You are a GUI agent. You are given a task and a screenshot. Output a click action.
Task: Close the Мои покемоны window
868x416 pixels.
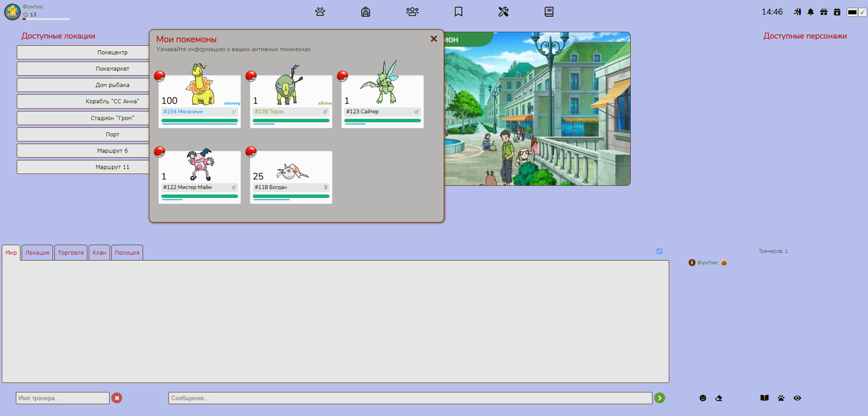[x=434, y=39]
